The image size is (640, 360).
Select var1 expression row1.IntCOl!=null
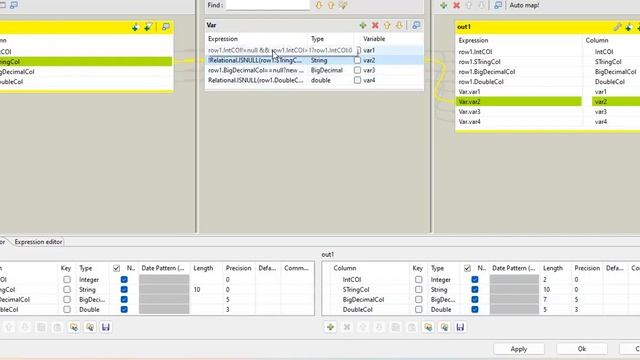280,50
